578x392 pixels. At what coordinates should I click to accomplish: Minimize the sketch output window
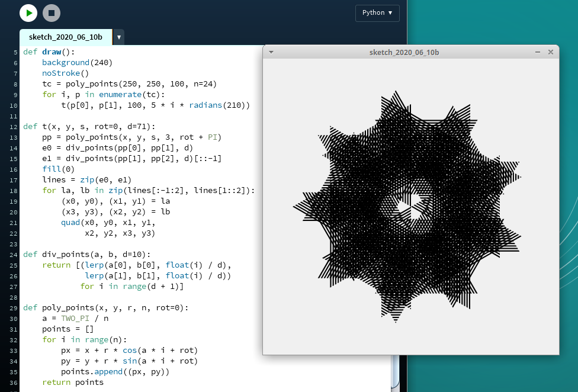(x=538, y=52)
